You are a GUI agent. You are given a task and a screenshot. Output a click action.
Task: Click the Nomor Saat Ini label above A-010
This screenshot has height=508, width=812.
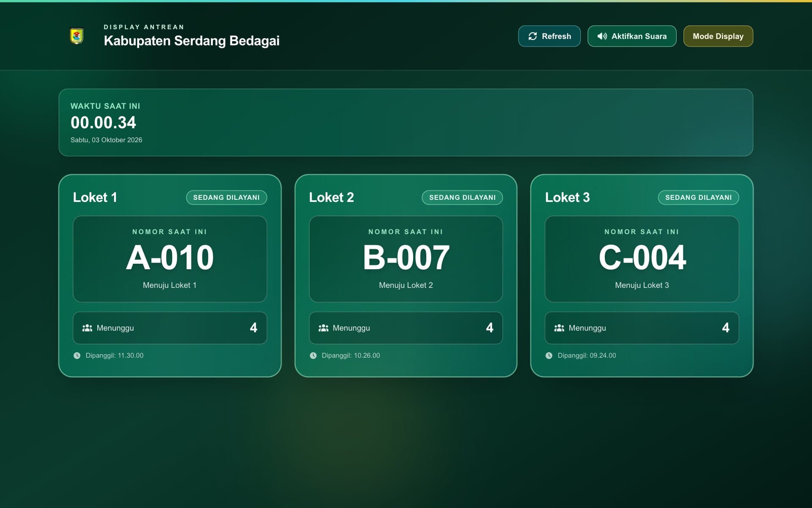(170, 232)
